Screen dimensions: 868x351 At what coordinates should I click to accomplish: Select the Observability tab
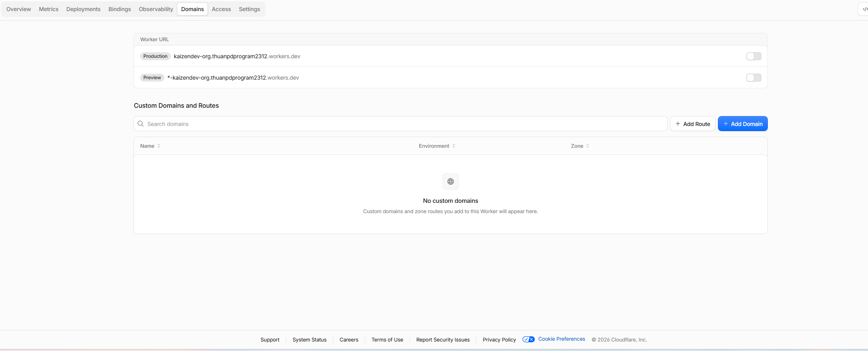pyautogui.click(x=156, y=9)
